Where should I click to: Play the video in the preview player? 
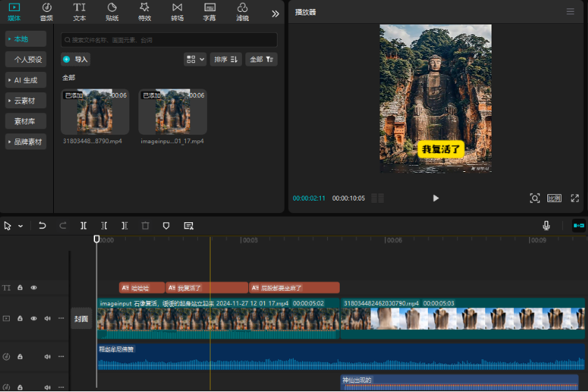[436, 198]
